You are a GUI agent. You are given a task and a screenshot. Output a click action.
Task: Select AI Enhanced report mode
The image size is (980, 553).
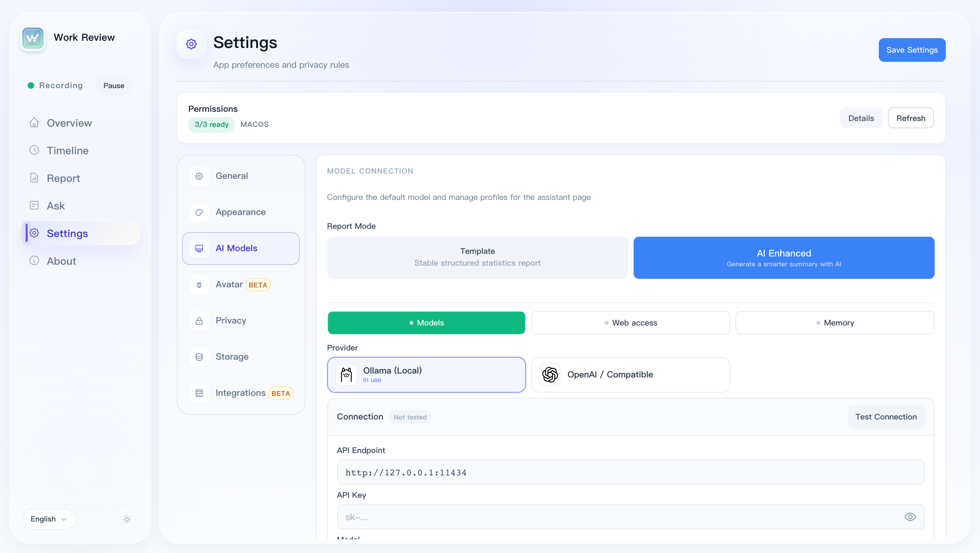tap(784, 258)
